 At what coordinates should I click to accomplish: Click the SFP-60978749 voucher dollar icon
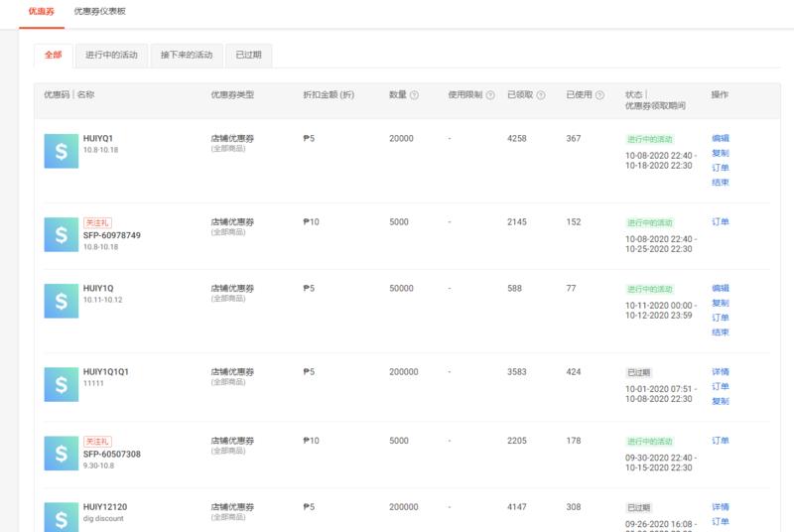tap(61, 234)
